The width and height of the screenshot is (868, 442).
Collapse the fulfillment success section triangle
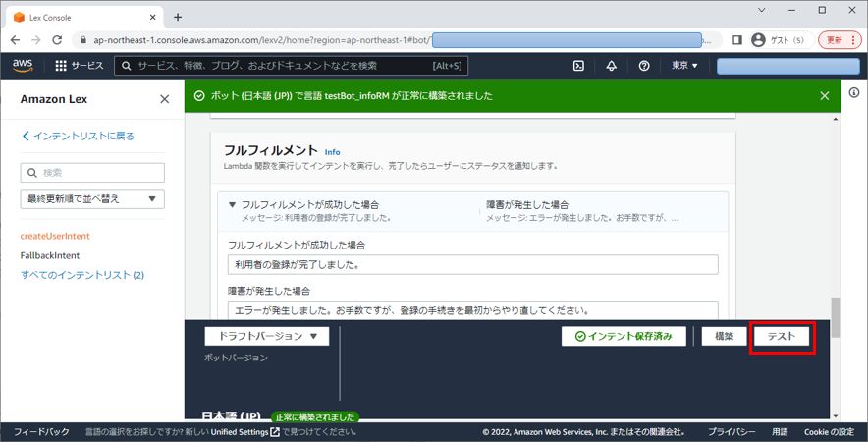(232, 205)
